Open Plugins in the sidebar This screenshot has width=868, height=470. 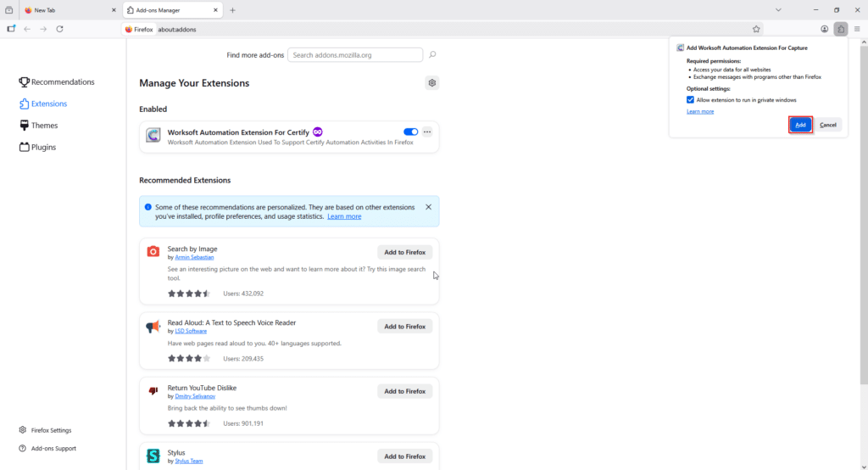37,147
